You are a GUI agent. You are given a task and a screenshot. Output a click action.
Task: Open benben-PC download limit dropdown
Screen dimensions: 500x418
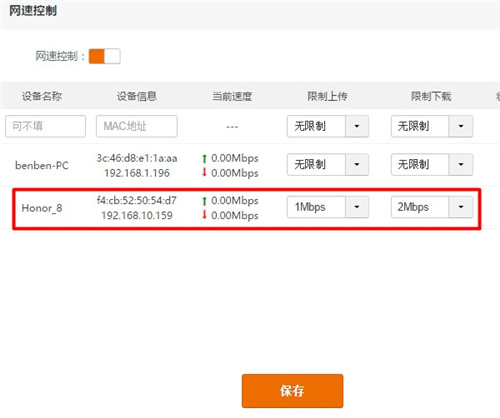pos(432,164)
